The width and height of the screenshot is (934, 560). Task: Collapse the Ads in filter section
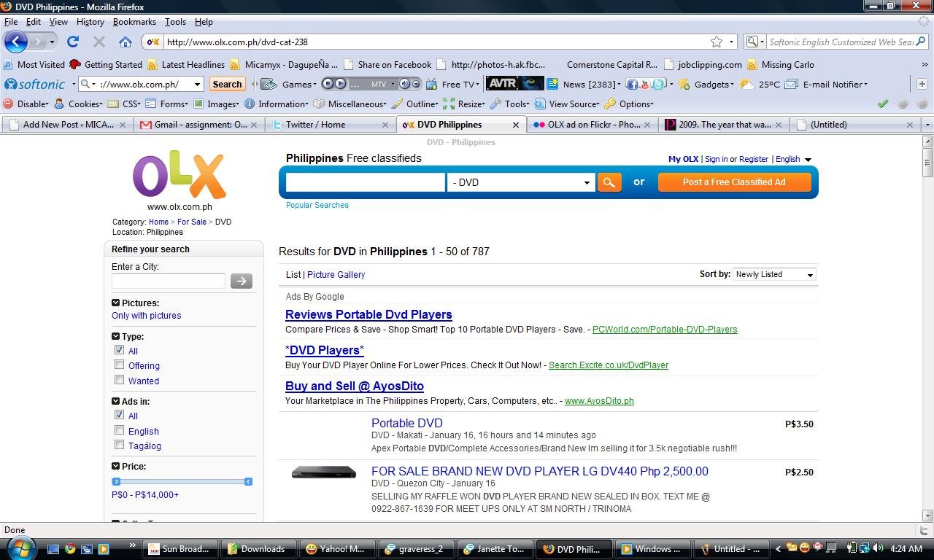click(x=115, y=401)
